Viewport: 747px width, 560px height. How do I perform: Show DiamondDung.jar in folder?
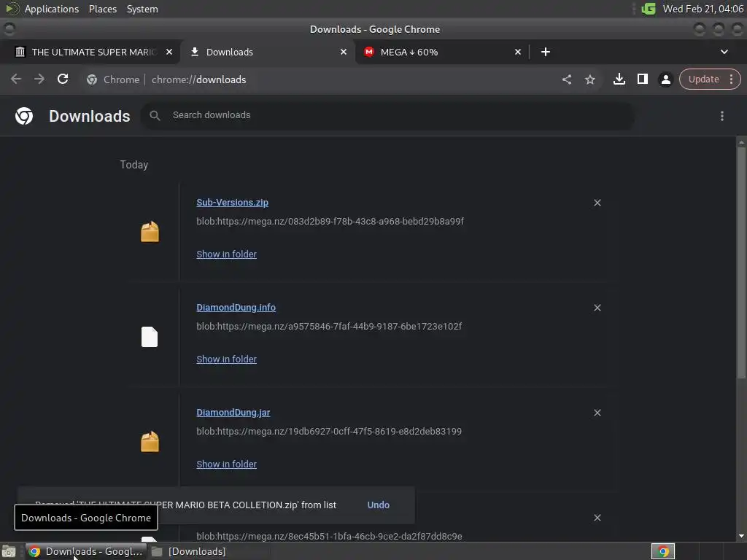(226, 464)
